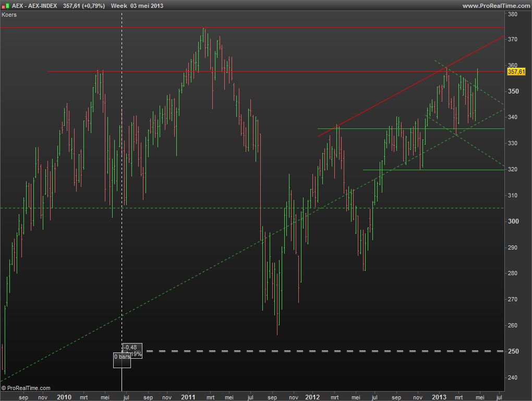The image size is (532, 401).
Task: Click the 380 value on price axis
Action: point(512,14)
